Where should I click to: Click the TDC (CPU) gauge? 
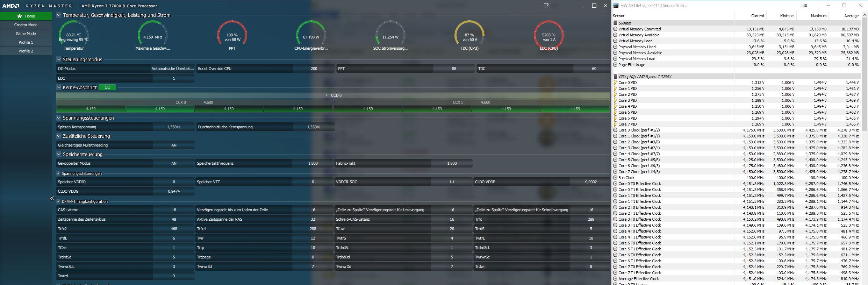[469, 35]
